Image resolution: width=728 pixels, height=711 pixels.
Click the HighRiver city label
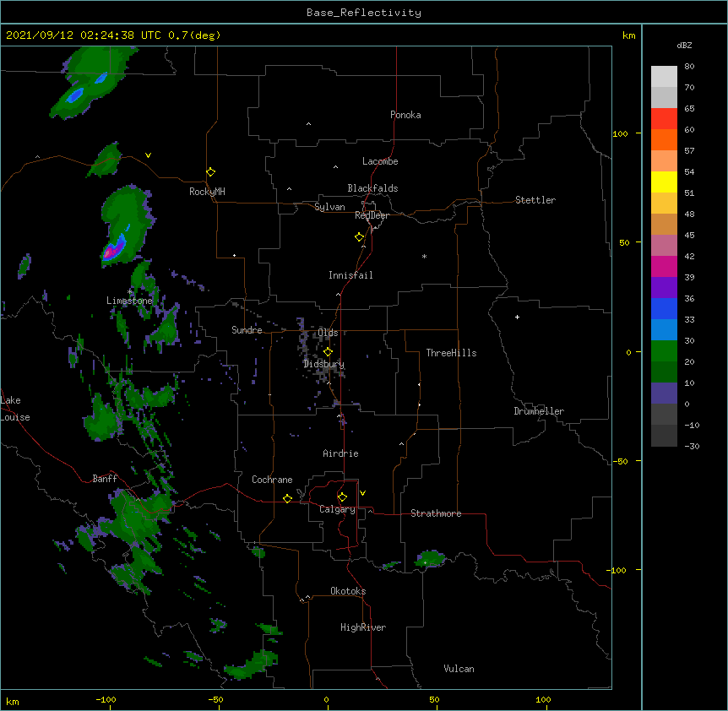363,627
